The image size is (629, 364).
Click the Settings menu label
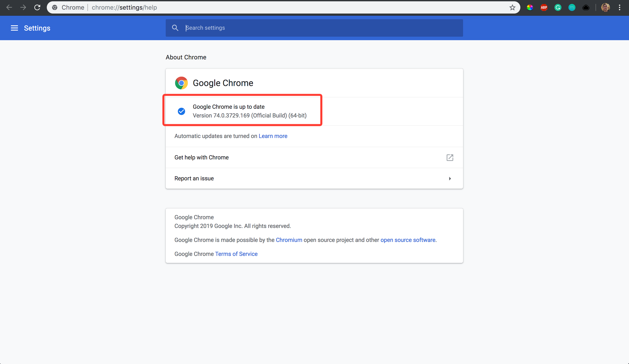[37, 28]
